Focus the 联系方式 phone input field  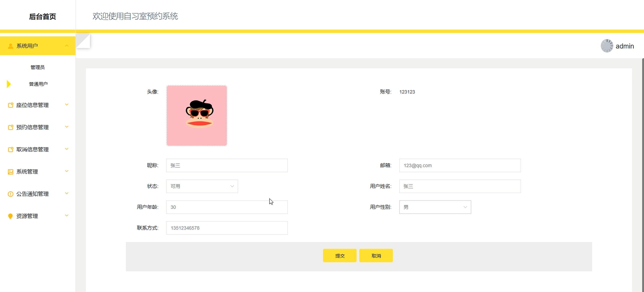click(x=227, y=228)
